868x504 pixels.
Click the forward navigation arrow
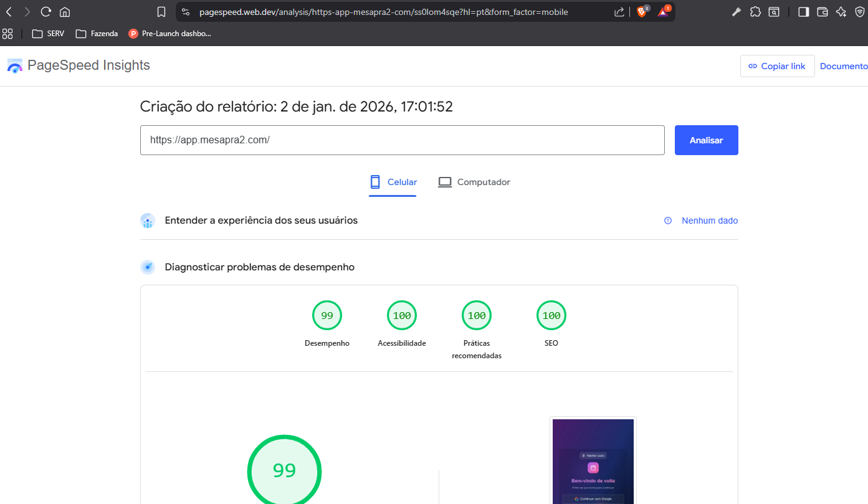(x=27, y=12)
